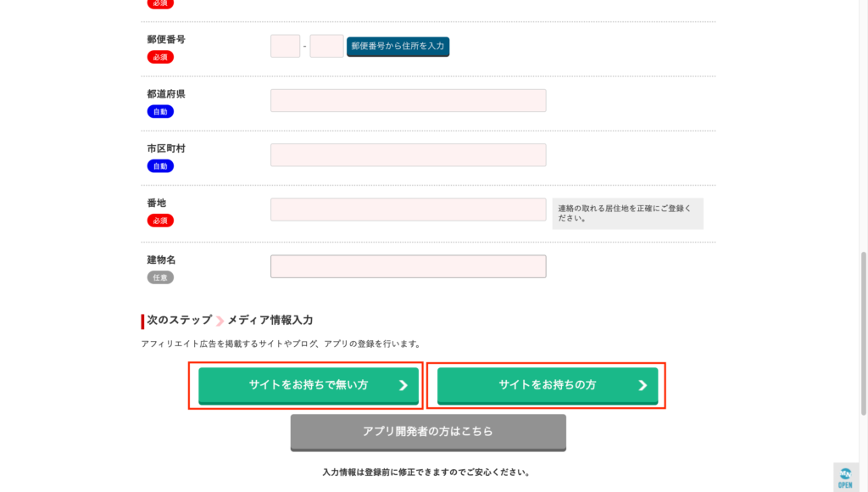Click the red 必須 badge under 番地

coord(160,221)
